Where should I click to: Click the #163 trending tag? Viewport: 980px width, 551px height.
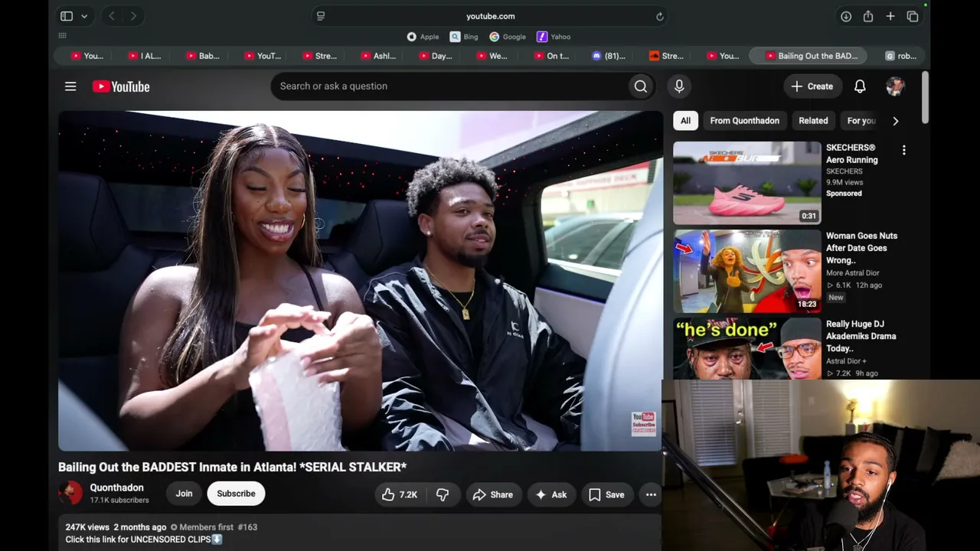coord(247,527)
